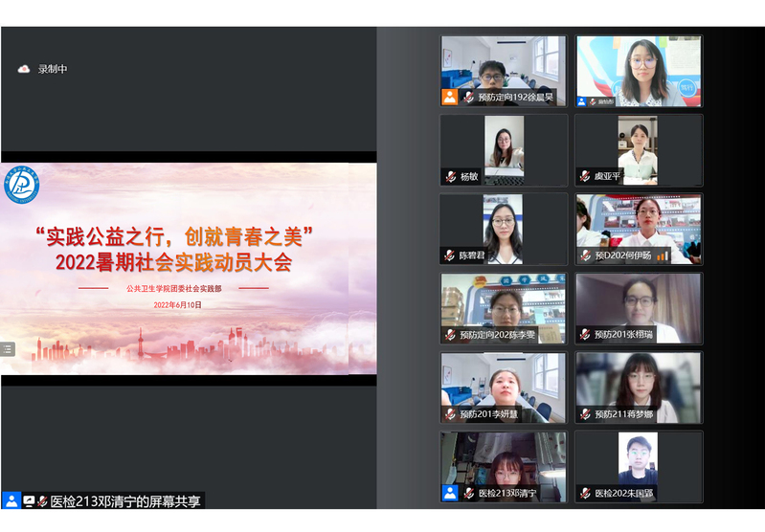Select the top-right participant video tile
The image size is (765, 532).
coord(639,70)
